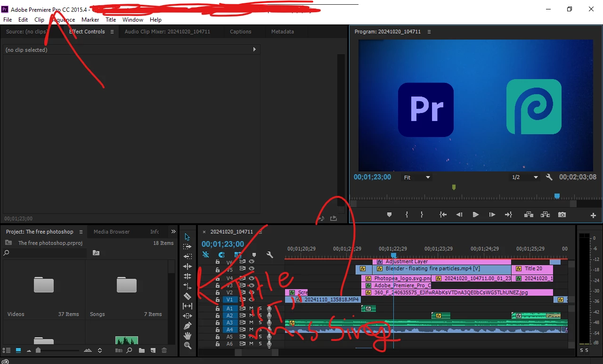The height and width of the screenshot is (364, 603).
Task: Toggle V4 track eye icon
Action: click(x=252, y=278)
